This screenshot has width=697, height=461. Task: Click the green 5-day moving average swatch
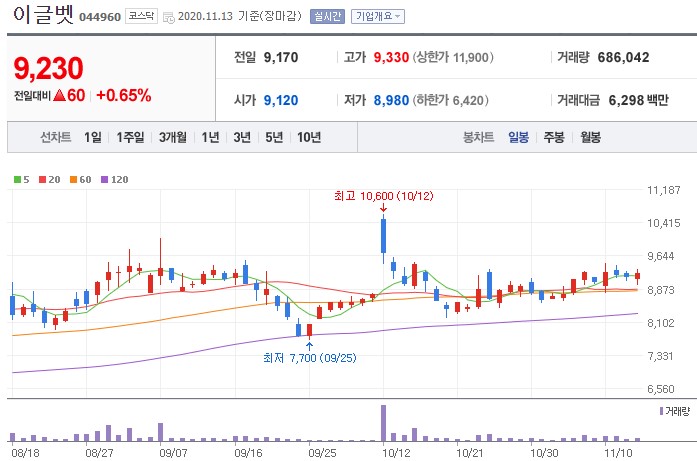[17, 180]
